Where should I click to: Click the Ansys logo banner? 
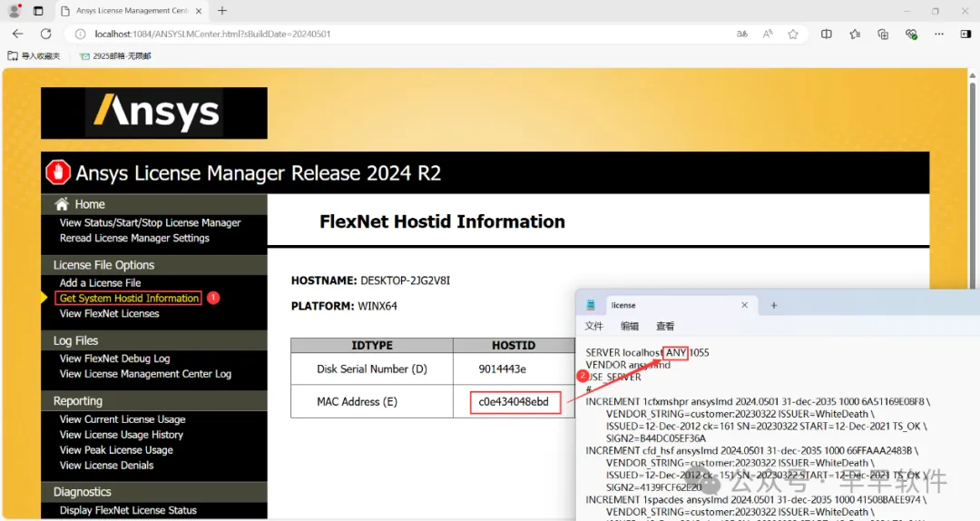153,113
